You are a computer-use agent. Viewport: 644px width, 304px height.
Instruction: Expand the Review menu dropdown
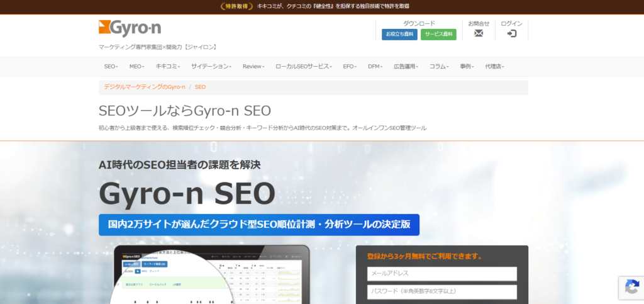(253, 67)
